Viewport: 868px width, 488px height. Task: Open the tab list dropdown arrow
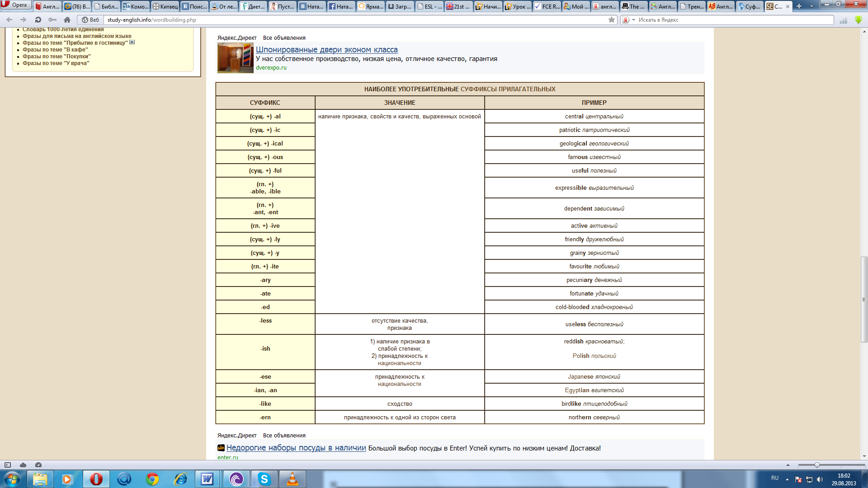811,6
